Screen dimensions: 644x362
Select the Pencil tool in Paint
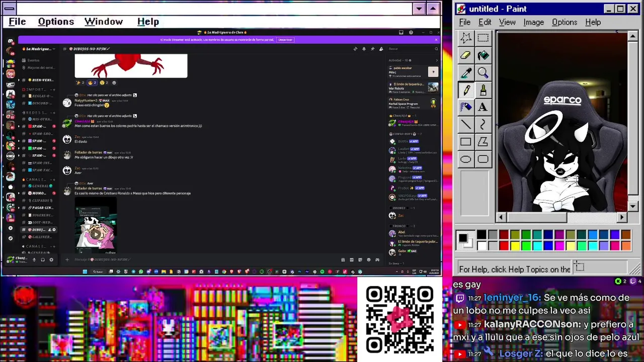click(x=466, y=90)
